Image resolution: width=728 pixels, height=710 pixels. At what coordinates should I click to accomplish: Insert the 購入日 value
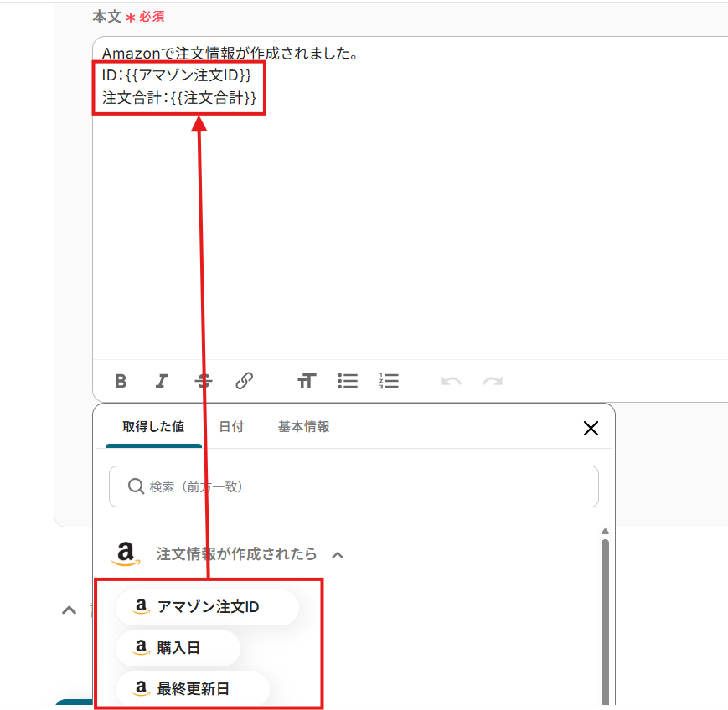click(x=178, y=648)
